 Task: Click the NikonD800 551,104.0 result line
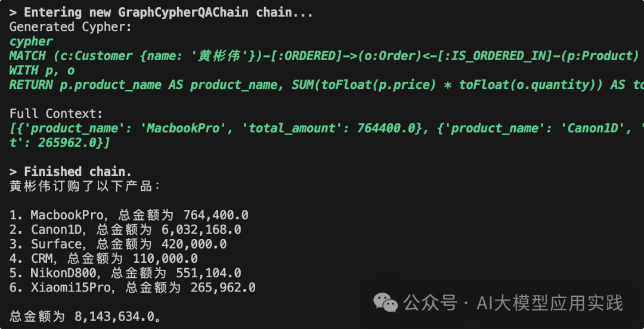tap(125, 273)
